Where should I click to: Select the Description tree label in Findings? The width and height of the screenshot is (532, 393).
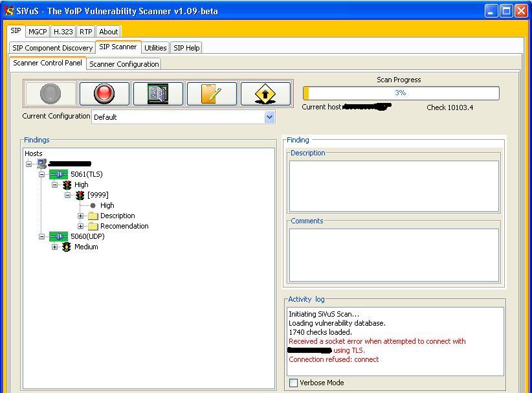117,216
